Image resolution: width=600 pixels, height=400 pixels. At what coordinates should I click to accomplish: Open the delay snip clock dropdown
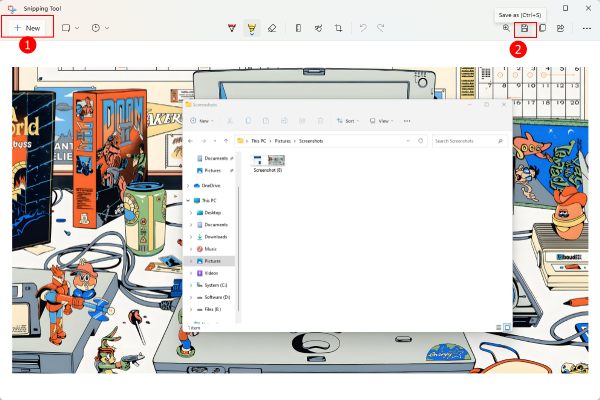pyautogui.click(x=100, y=28)
